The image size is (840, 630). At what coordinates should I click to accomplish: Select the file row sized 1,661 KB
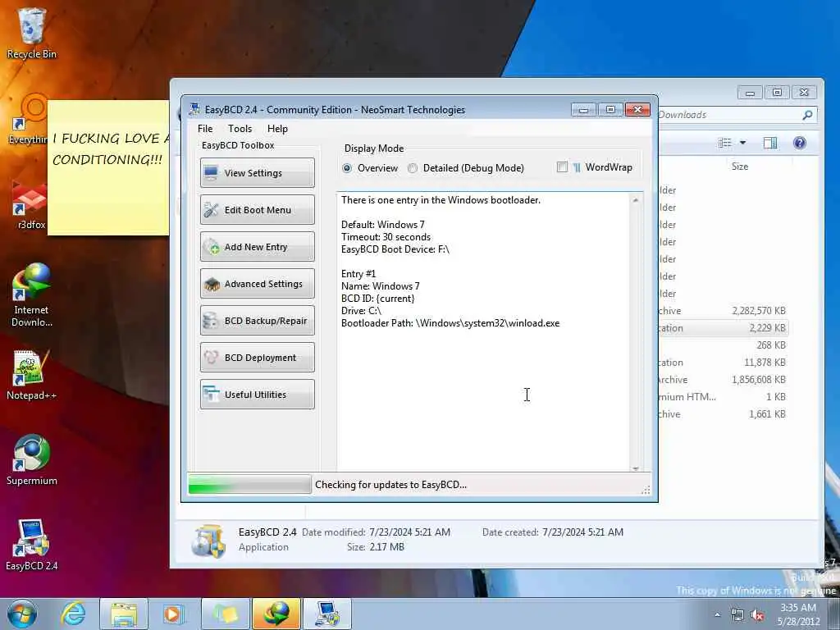pyautogui.click(x=724, y=413)
